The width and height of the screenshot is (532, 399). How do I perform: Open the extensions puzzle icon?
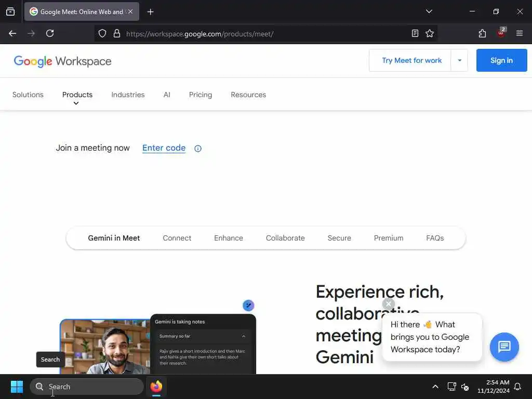coord(482,33)
